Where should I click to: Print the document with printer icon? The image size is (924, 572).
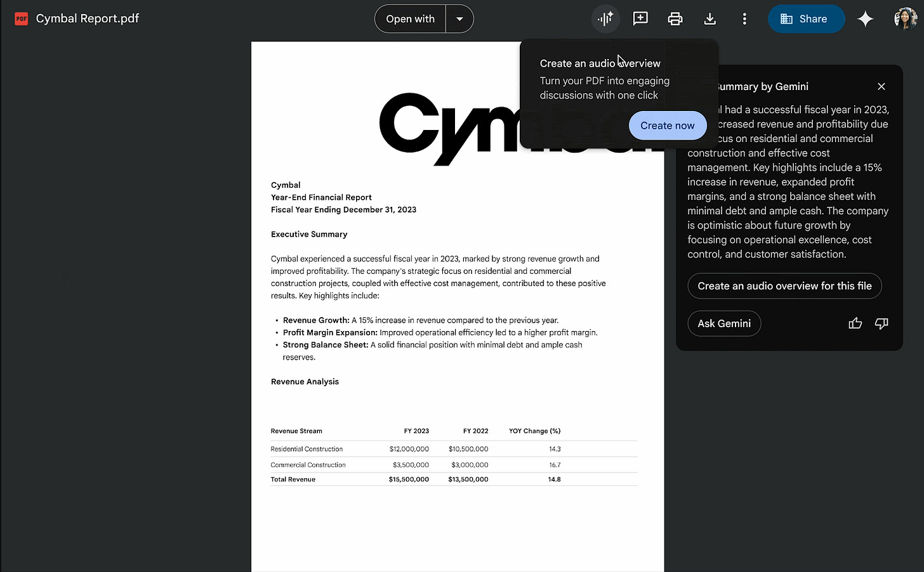[675, 19]
